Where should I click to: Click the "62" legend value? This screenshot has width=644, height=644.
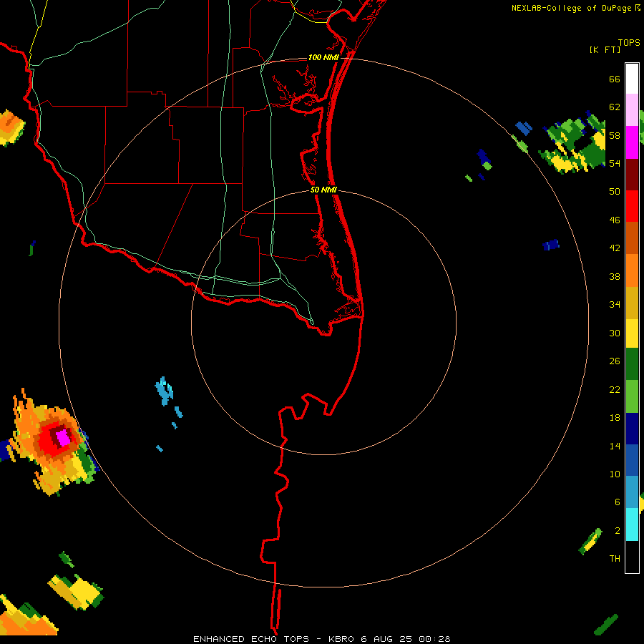(x=615, y=107)
